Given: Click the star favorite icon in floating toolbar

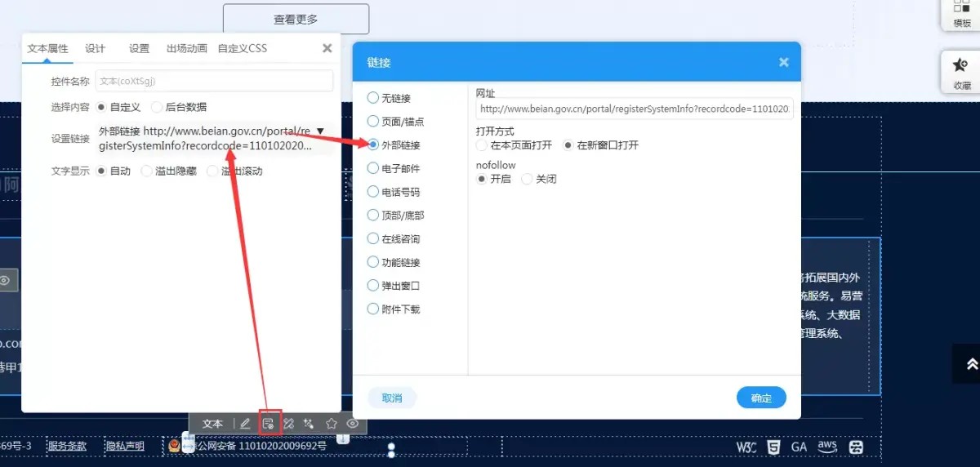Looking at the screenshot, I should tap(332, 424).
